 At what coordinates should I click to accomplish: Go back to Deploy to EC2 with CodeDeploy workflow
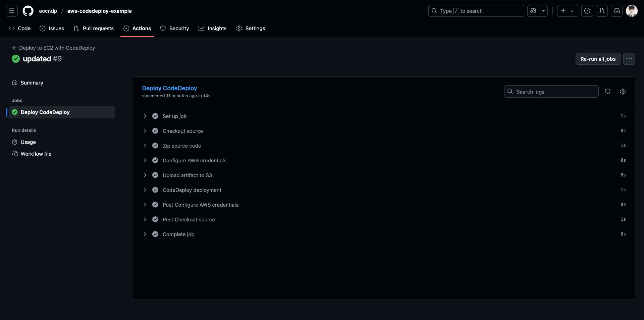pyautogui.click(x=54, y=48)
